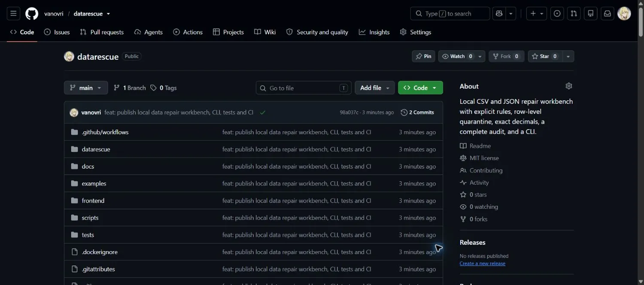The height and width of the screenshot is (285, 644).
Task: Open the notifications inbox icon
Action: [608, 14]
